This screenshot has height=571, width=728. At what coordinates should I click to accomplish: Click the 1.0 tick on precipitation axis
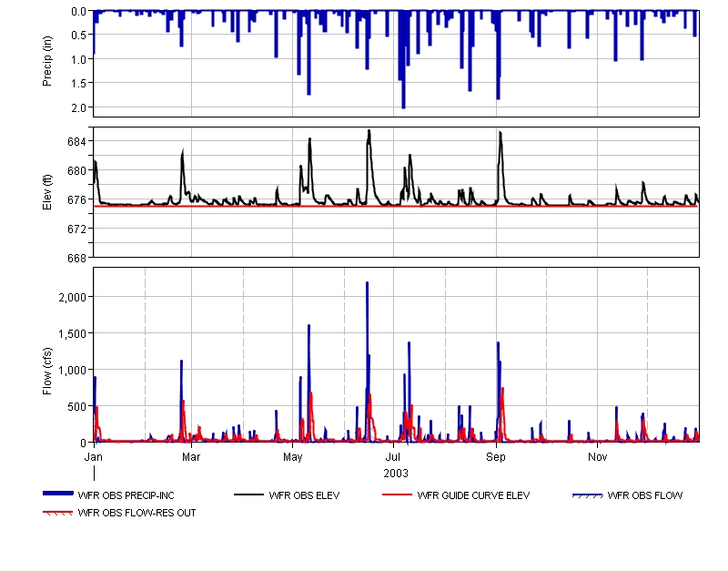pyautogui.click(x=79, y=59)
